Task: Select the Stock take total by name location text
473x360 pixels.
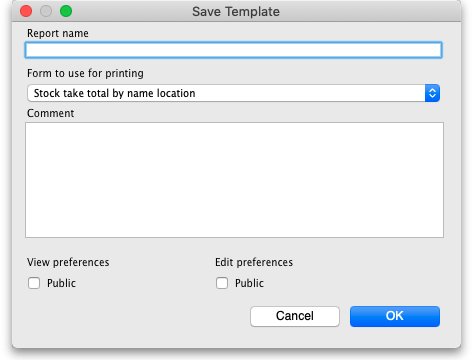Action: 115,93
